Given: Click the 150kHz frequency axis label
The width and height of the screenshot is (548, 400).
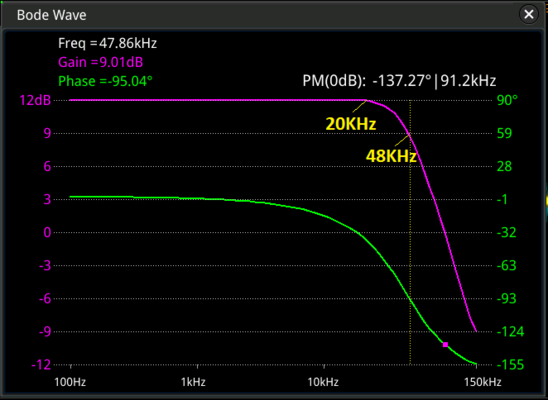Looking at the screenshot, I should (483, 382).
